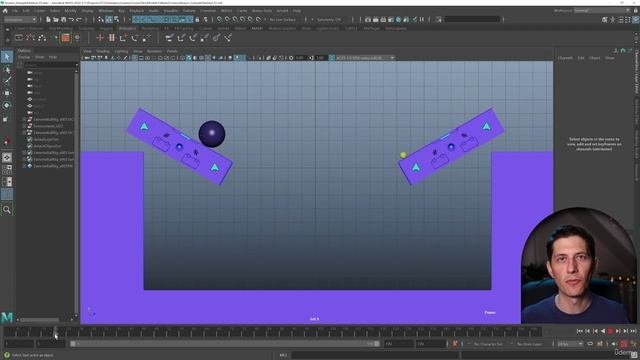Open Channel Box Object menu

point(594,58)
